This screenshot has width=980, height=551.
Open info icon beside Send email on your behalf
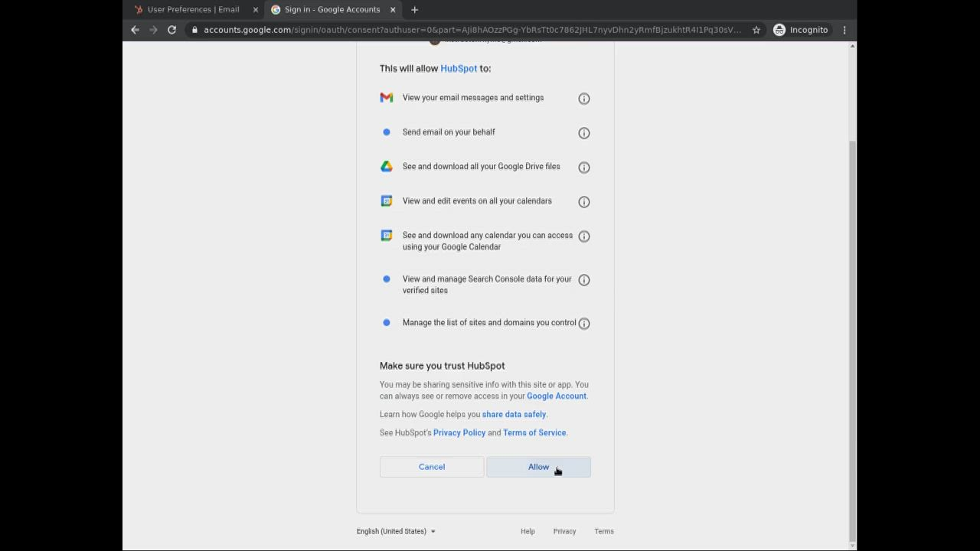click(584, 132)
